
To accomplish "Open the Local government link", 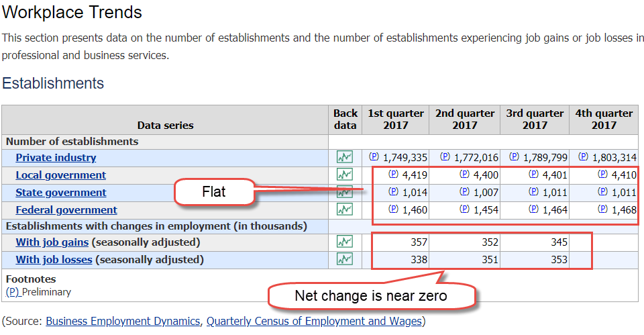I will coord(60,175).
